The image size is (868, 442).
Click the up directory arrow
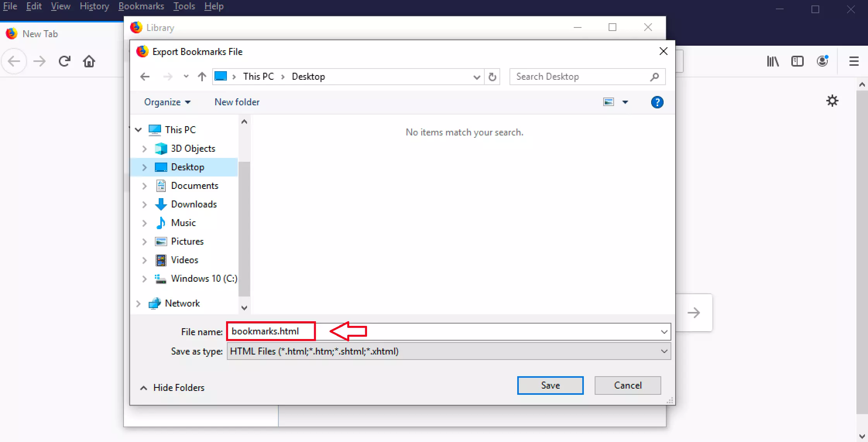(x=201, y=76)
